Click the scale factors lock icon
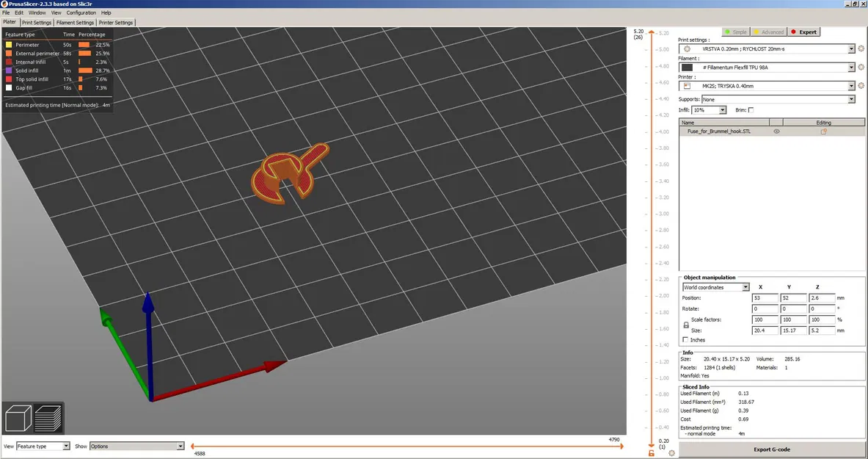The width and height of the screenshot is (868, 459). tap(686, 325)
